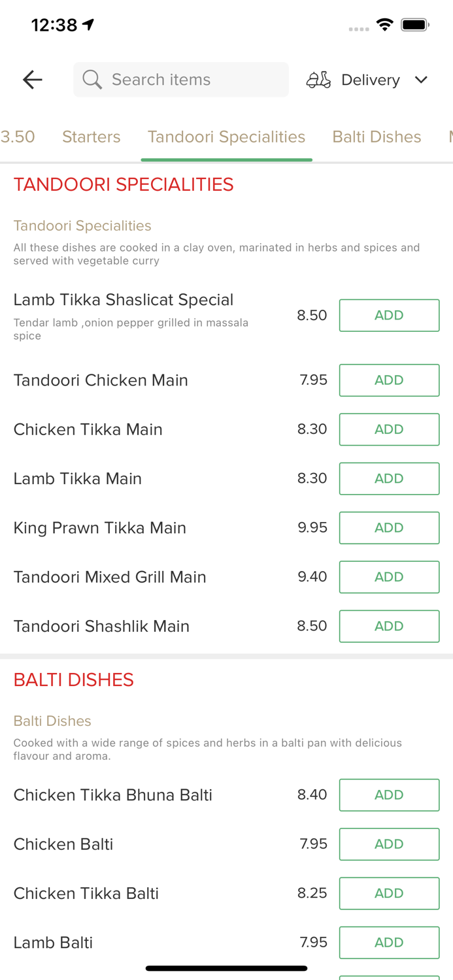Click the search magnifier icon
Screen dimensions: 453x980
[92, 80]
